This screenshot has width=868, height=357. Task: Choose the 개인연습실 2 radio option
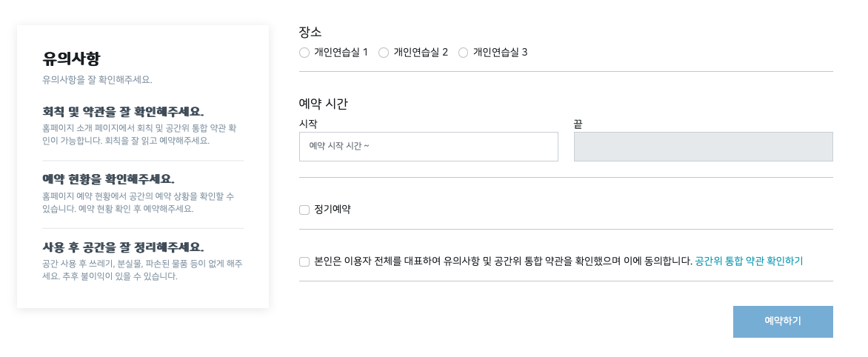[384, 53]
